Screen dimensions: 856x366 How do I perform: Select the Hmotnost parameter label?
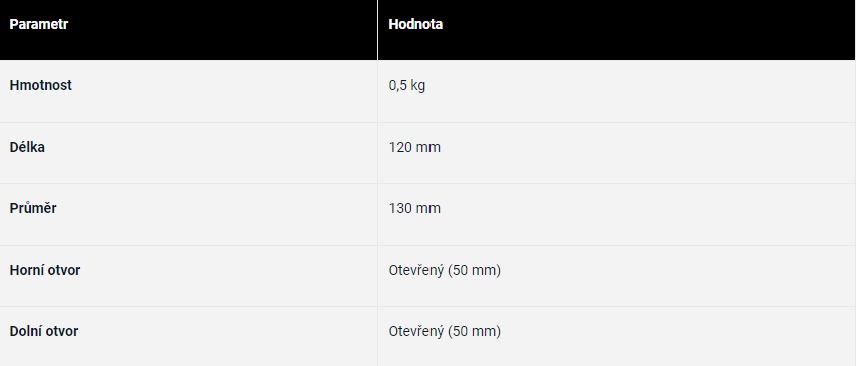(x=40, y=85)
